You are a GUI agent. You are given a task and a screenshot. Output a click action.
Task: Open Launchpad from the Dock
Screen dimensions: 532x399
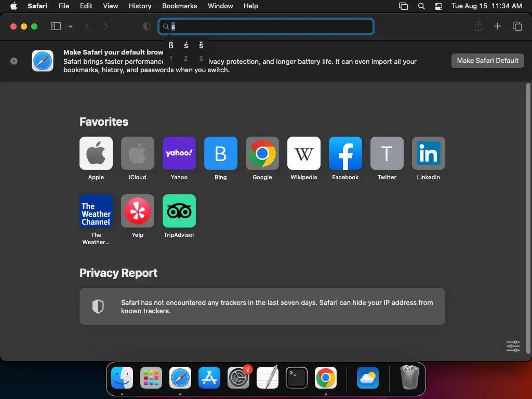click(x=151, y=378)
